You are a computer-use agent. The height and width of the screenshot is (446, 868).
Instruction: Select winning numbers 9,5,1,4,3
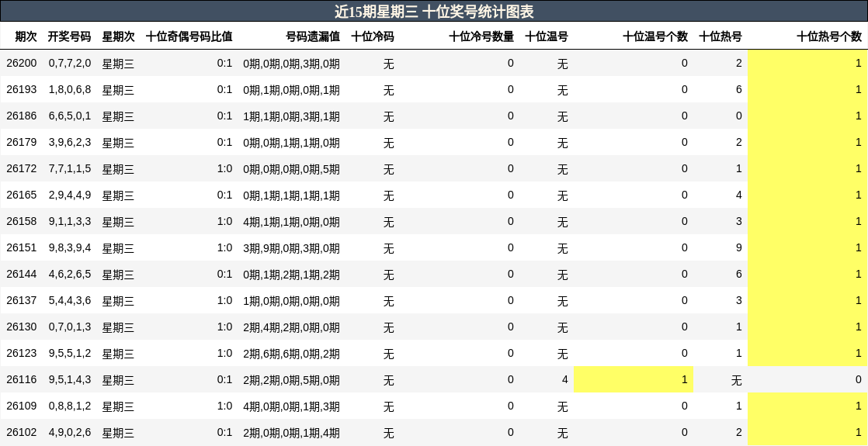tap(70, 379)
